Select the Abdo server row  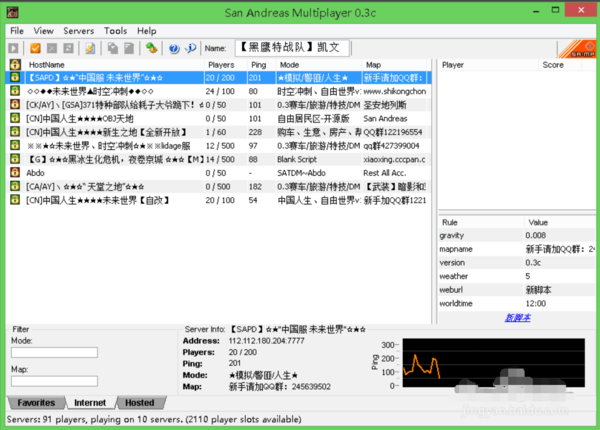(x=218, y=173)
